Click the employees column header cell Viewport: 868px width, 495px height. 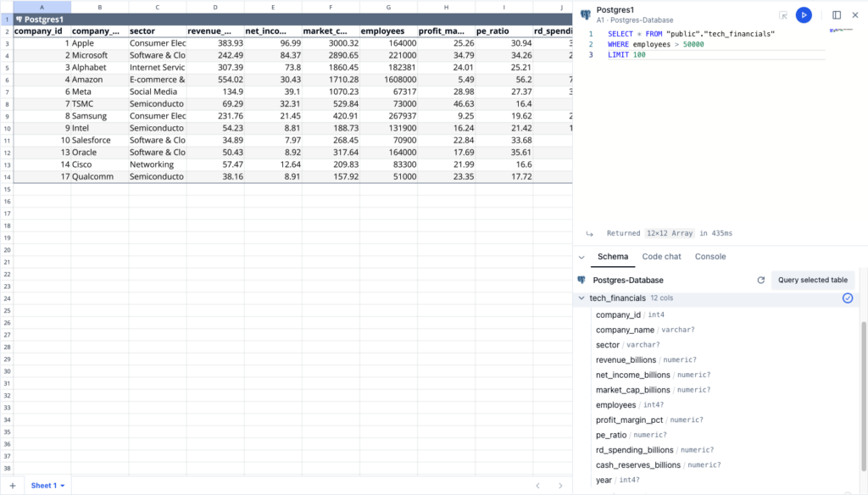pyautogui.click(x=388, y=31)
